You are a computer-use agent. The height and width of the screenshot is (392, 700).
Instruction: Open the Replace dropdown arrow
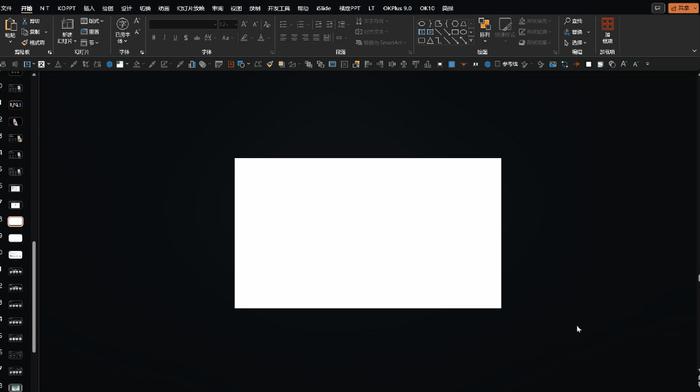588,32
